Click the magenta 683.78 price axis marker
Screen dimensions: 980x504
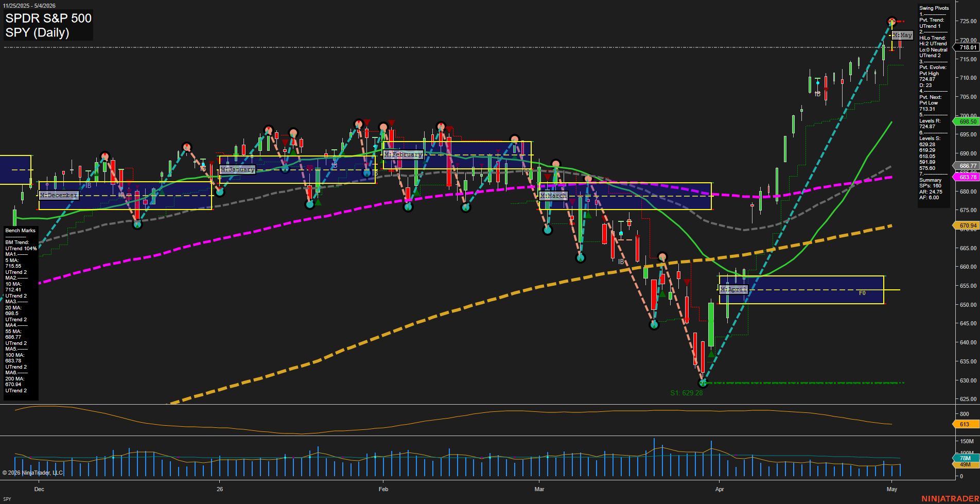[x=967, y=177]
